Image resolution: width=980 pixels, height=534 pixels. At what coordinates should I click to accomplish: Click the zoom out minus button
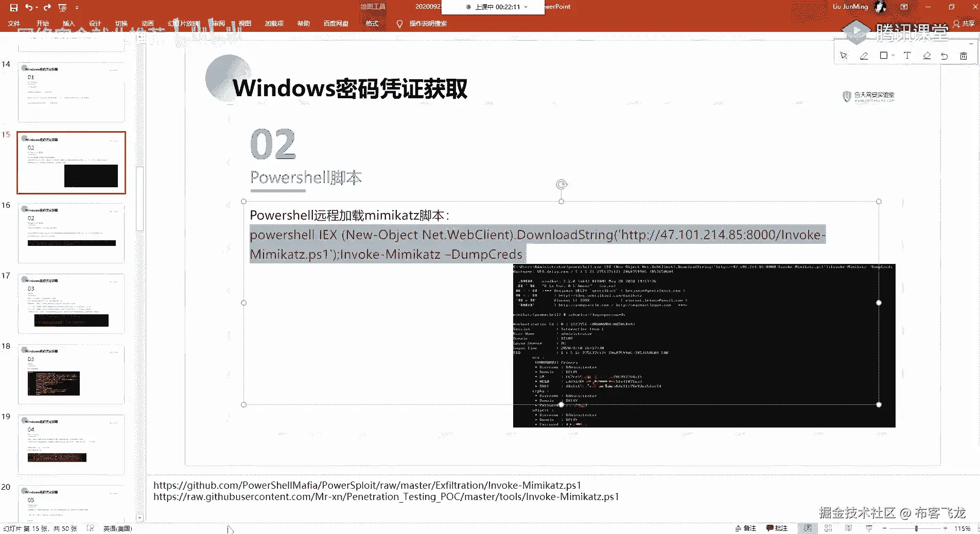(x=885, y=528)
